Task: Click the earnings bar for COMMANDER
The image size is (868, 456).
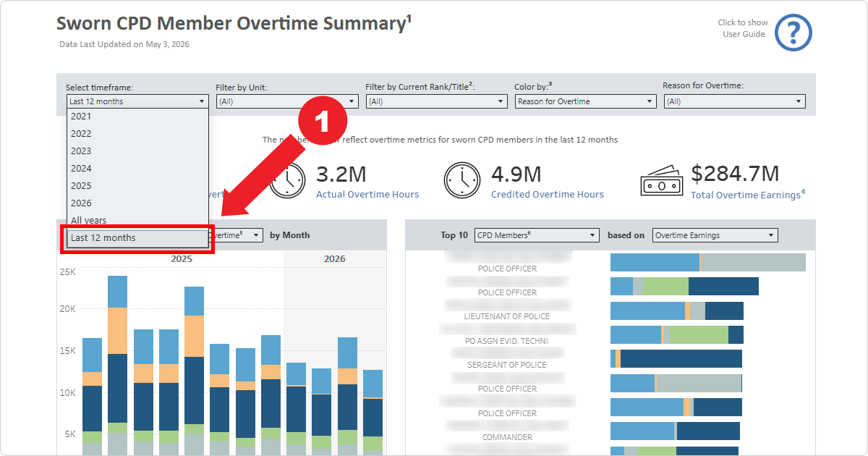Action: click(x=675, y=431)
